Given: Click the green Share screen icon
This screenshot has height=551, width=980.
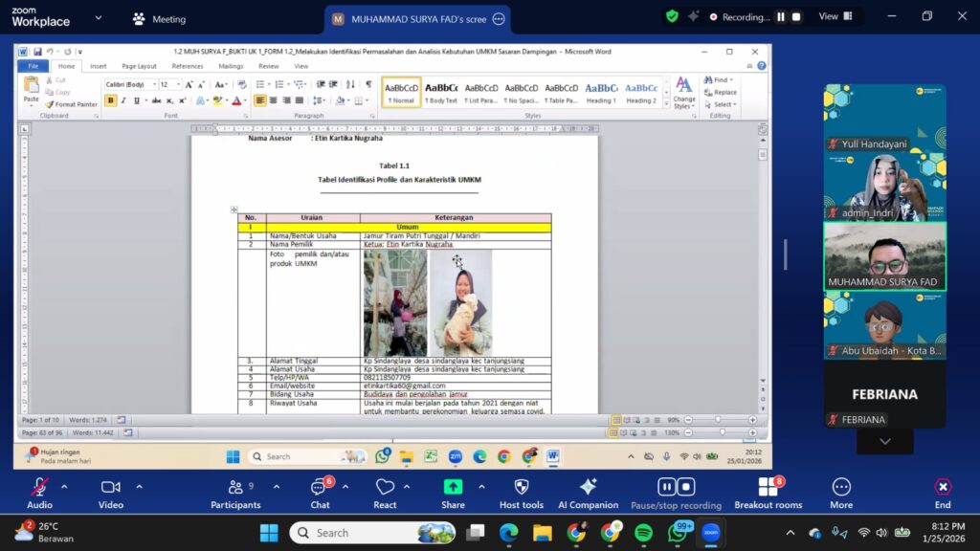Looking at the screenshot, I should [453, 489].
